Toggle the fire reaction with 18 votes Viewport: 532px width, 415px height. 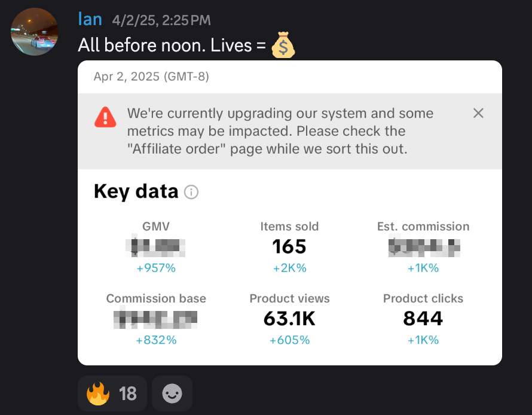[x=112, y=393]
